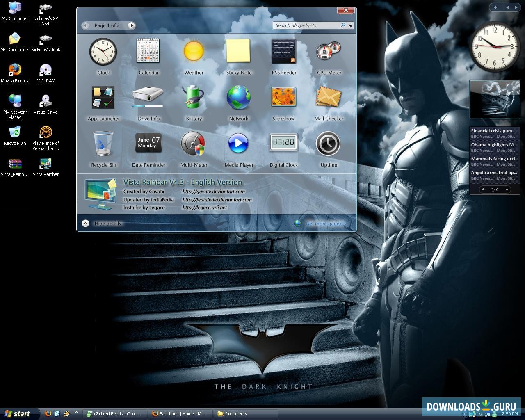Pick the Slideshow gadget icon
525x420 pixels.
pos(284,98)
